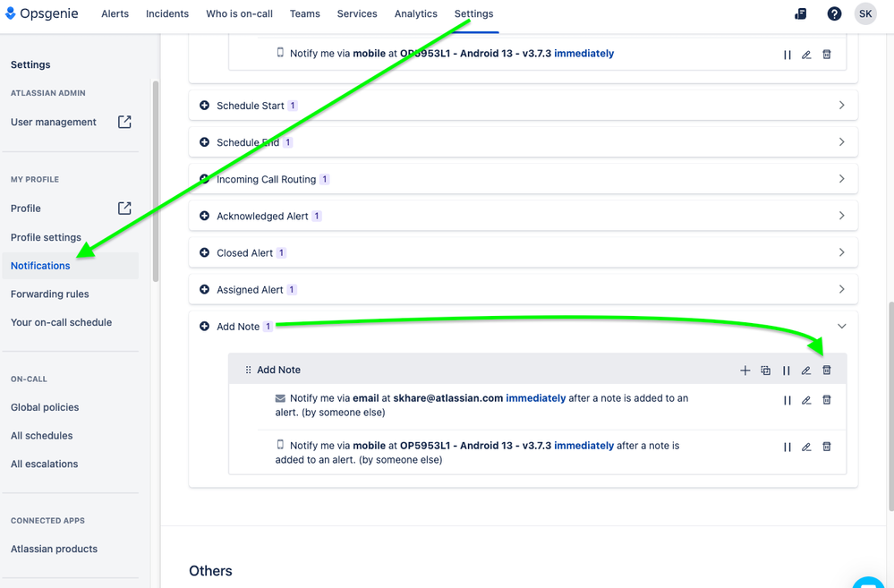The height and width of the screenshot is (588, 894).
Task: Pause the email notification step in Add Note
Action: pos(787,400)
